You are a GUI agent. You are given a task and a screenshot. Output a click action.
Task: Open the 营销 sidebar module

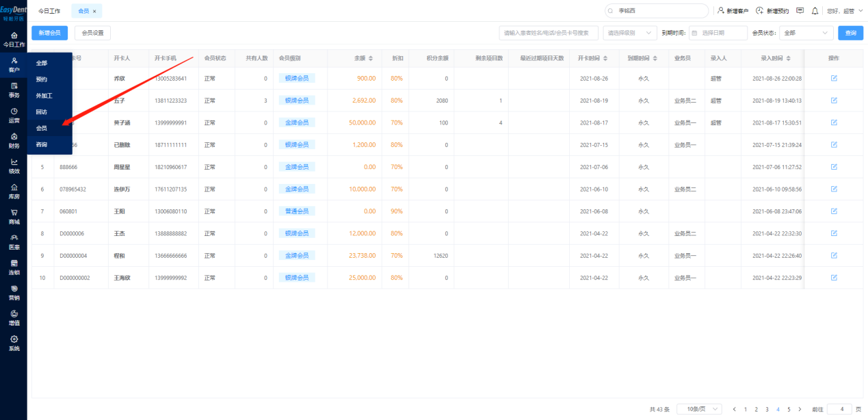(14, 293)
